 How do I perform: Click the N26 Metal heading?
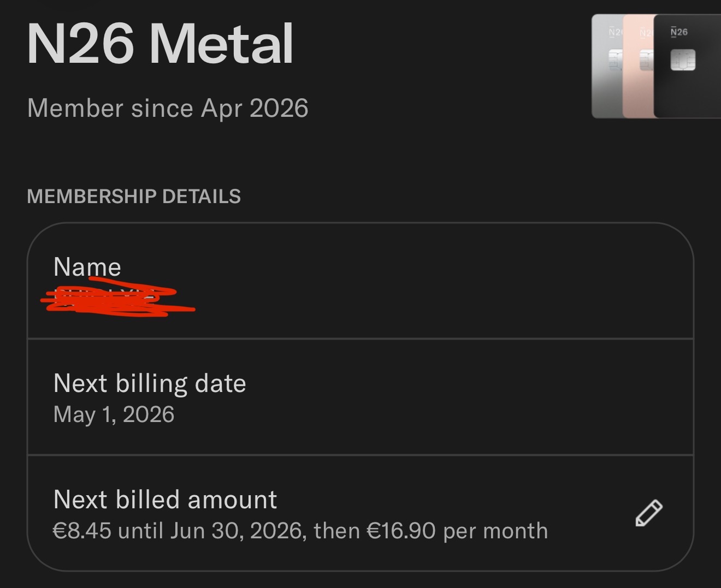(161, 44)
